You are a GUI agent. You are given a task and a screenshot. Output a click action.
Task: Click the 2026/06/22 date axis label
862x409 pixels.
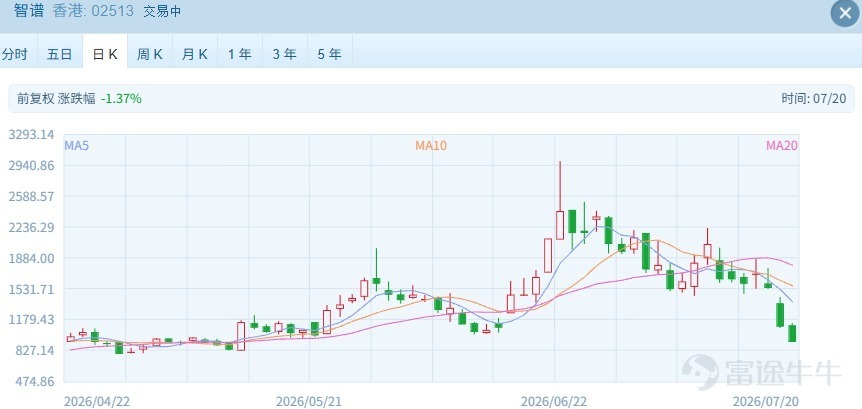554,402
